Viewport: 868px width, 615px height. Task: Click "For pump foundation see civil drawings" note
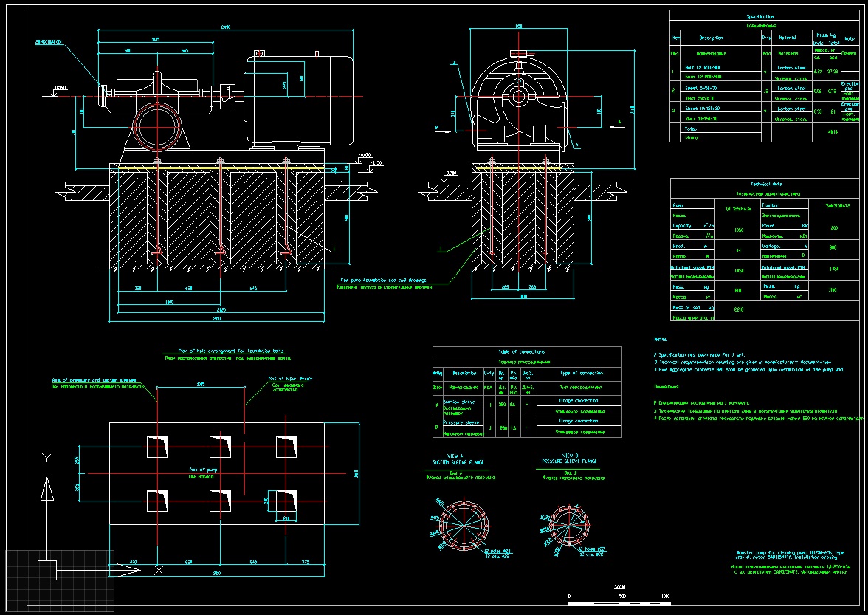click(x=383, y=281)
